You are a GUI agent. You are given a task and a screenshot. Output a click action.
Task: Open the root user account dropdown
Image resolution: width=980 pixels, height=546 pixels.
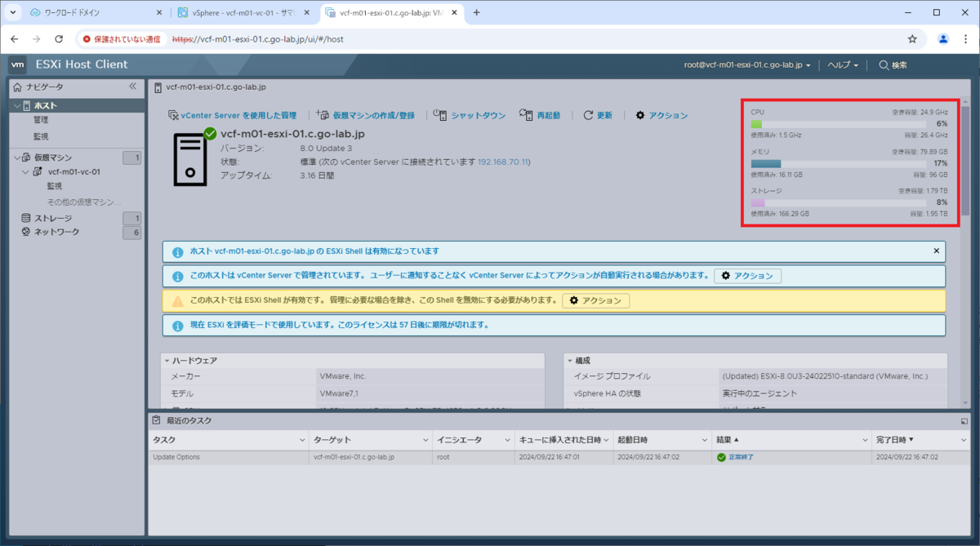(747, 65)
